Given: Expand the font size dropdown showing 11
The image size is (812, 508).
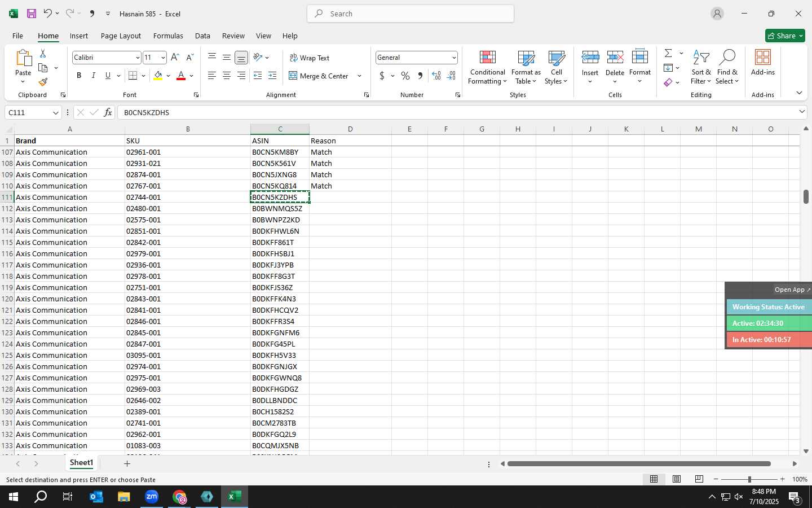Looking at the screenshot, I should click(163, 58).
